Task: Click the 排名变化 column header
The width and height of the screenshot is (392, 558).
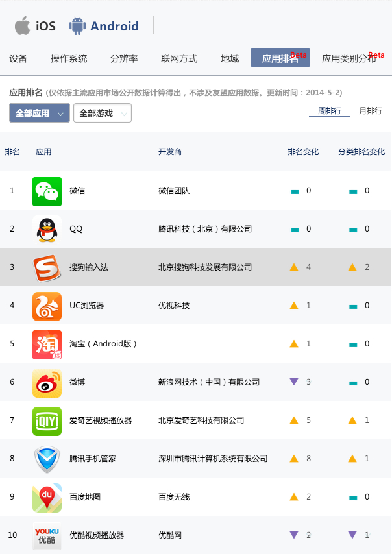Action: click(303, 152)
